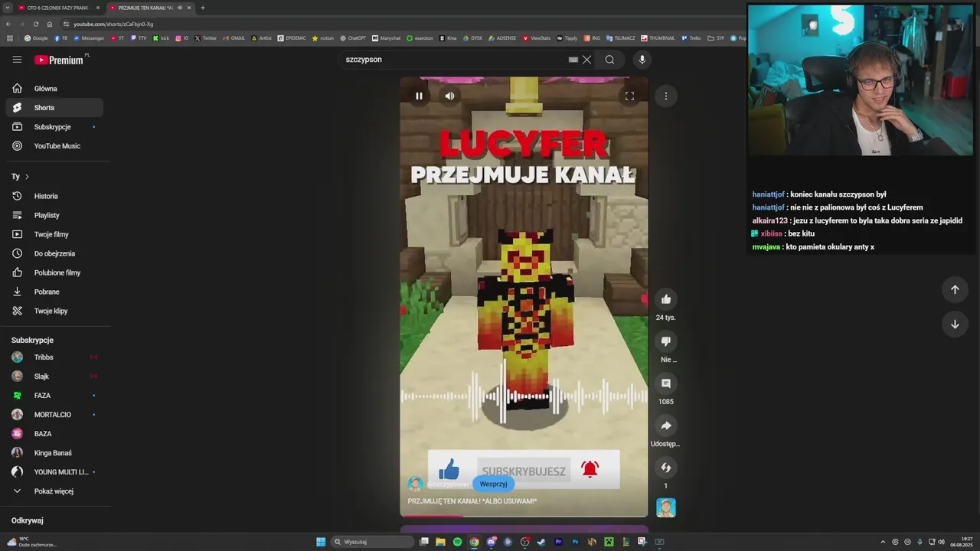Open Do obejrzenia list
The width and height of the screenshot is (980, 551).
coord(54,253)
